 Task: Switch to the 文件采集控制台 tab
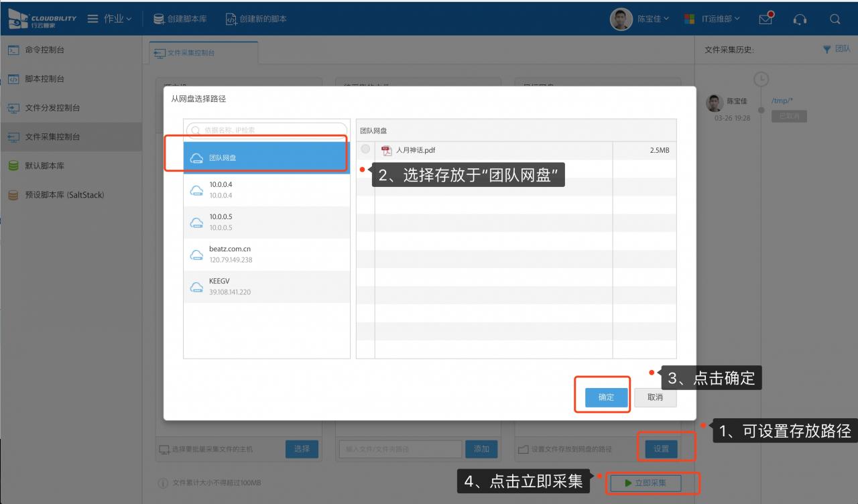200,53
